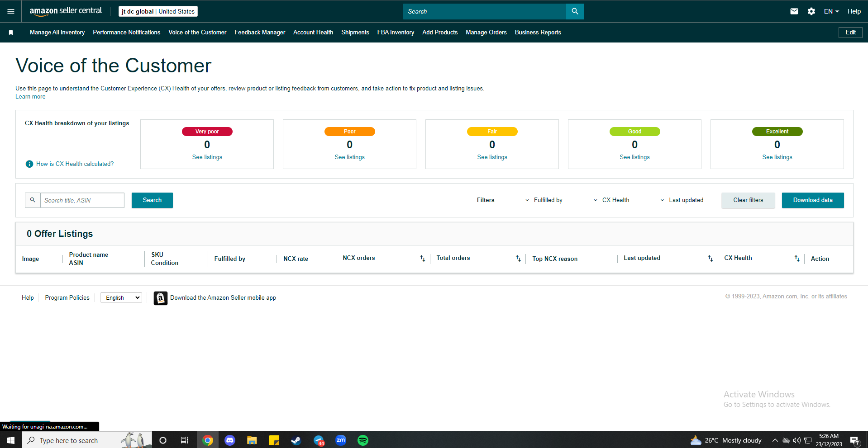Click the Very poor red badge

(207, 132)
